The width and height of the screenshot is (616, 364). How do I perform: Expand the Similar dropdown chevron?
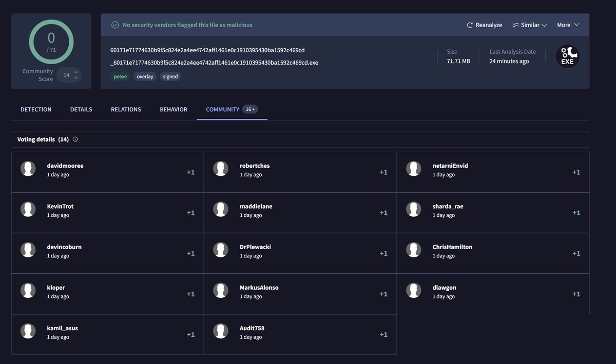click(x=544, y=25)
